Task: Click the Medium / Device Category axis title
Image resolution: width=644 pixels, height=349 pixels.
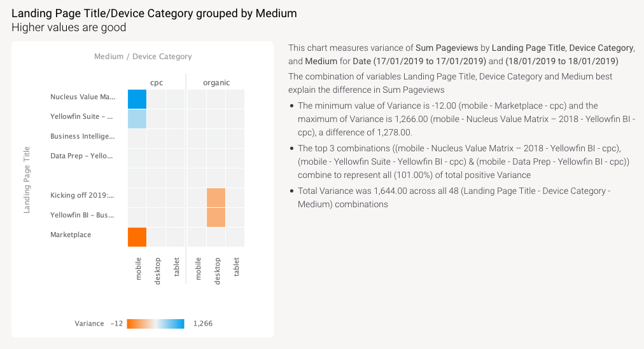Action: (x=143, y=57)
